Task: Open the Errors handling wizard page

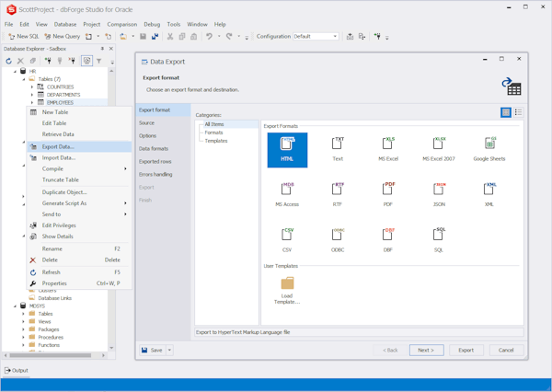Action: [x=164, y=174]
